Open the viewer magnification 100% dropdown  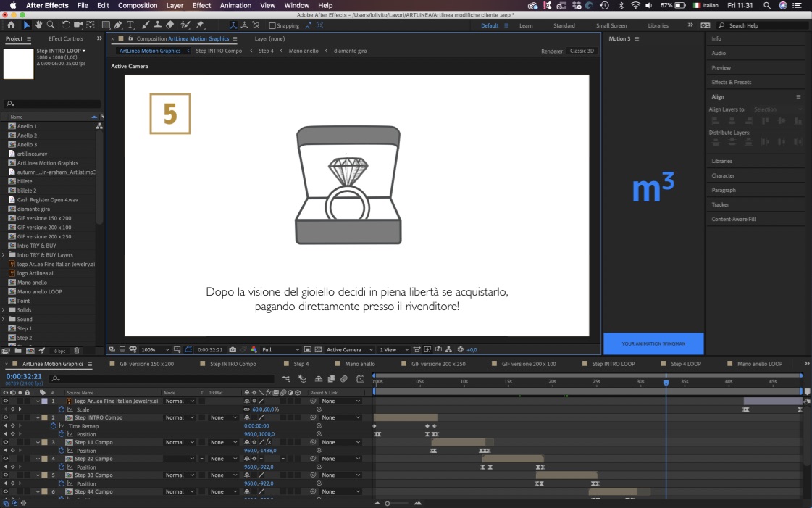tap(155, 350)
